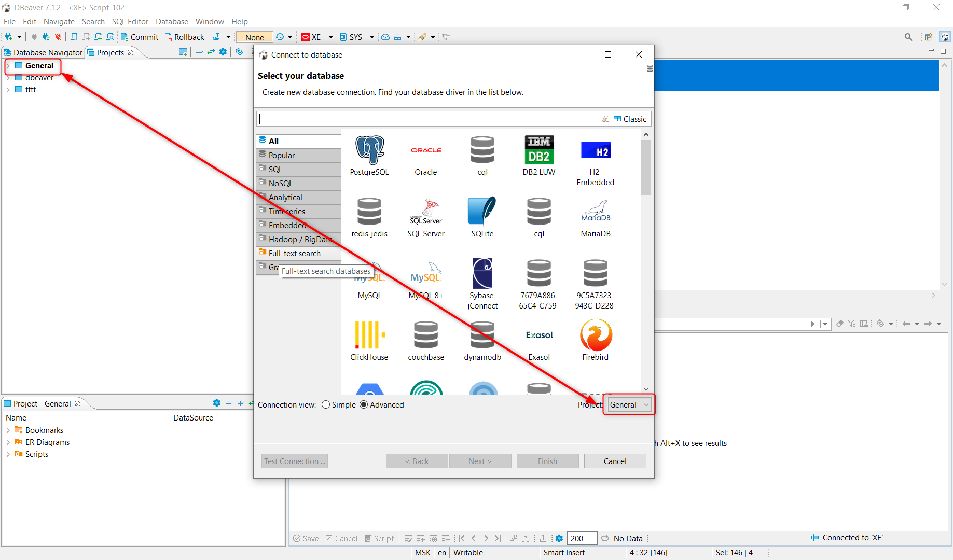
Task: Click the Rollback icon in the toolbar
Action: point(168,37)
